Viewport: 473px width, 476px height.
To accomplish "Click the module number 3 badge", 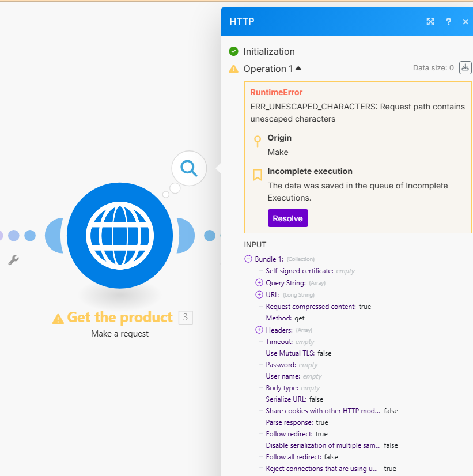I will [x=186, y=318].
